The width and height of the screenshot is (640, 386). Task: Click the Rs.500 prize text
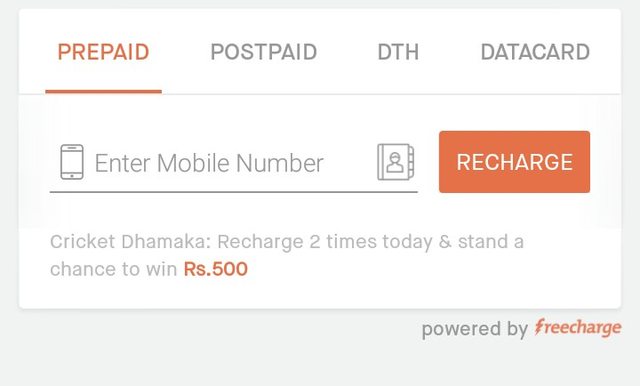(x=216, y=269)
